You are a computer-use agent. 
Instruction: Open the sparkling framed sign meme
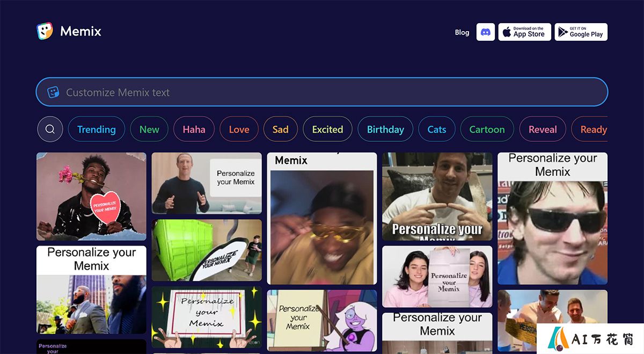pos(207,317)
